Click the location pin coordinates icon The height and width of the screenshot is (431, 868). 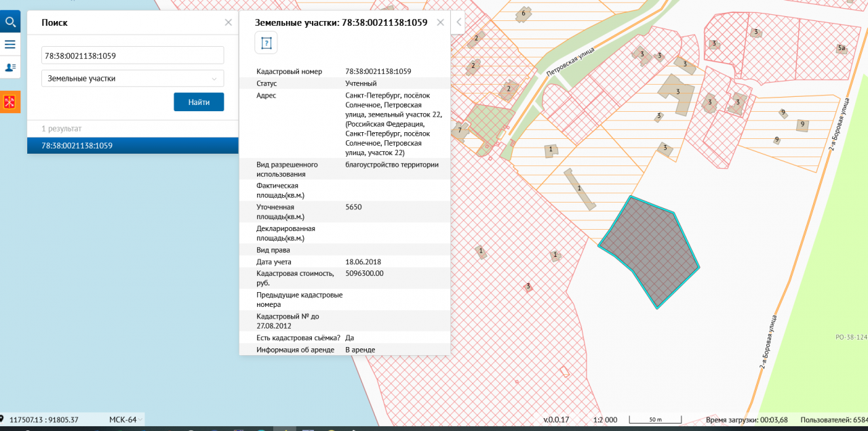click(3, 419)
